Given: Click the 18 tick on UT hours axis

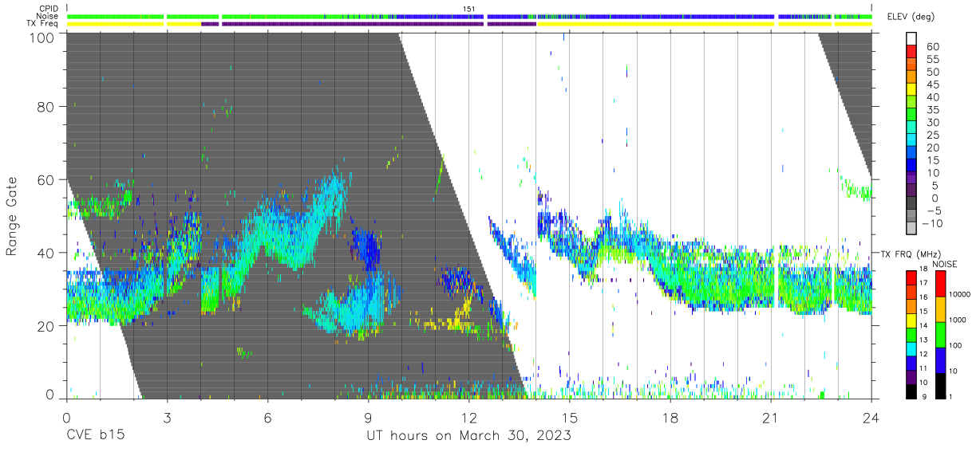Looking at the screenshot, I should (670, 418).
